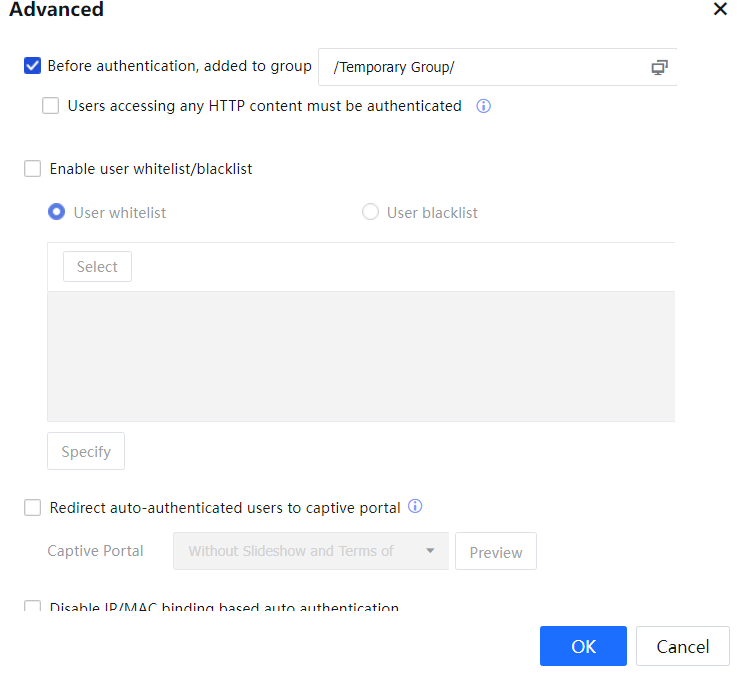
Task: Close the Advanced dialog with X
Action: tap(720, 9)
